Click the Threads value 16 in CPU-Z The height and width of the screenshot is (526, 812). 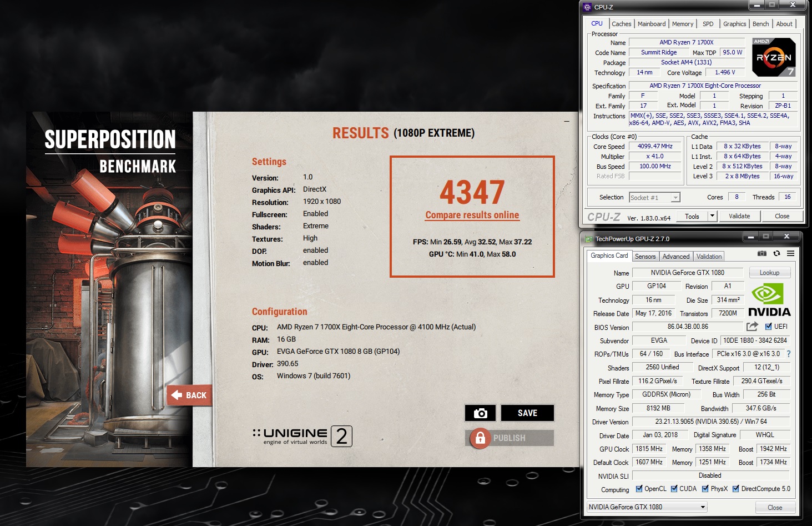pos(787,197)
